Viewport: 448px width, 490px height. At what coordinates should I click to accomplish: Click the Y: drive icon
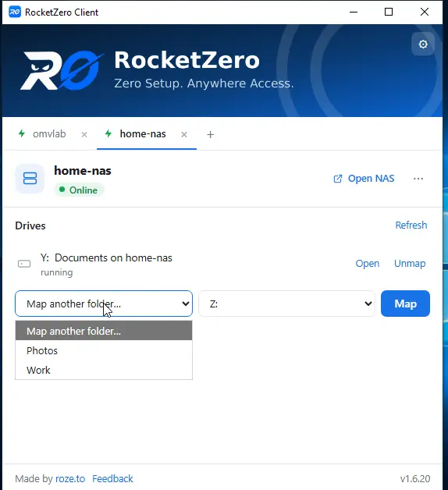tap(24, 264)
